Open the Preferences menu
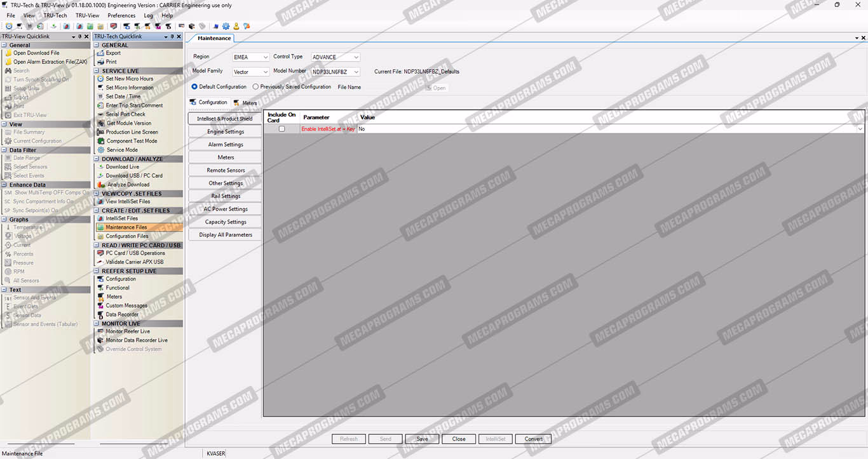The width and height of the screenshot is (868, 459). point(121,15)
